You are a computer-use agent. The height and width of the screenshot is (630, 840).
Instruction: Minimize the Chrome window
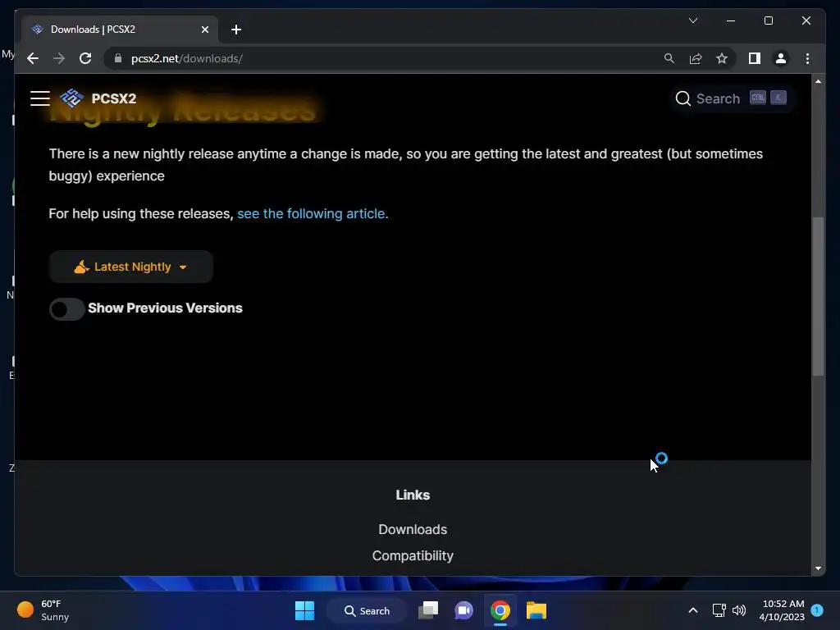(731, 21)
